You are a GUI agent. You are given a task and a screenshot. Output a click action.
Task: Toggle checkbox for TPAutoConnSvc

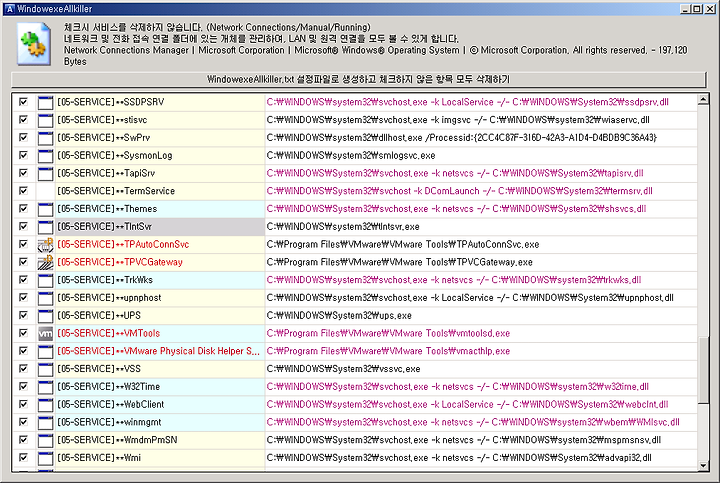tap(23, 244)
